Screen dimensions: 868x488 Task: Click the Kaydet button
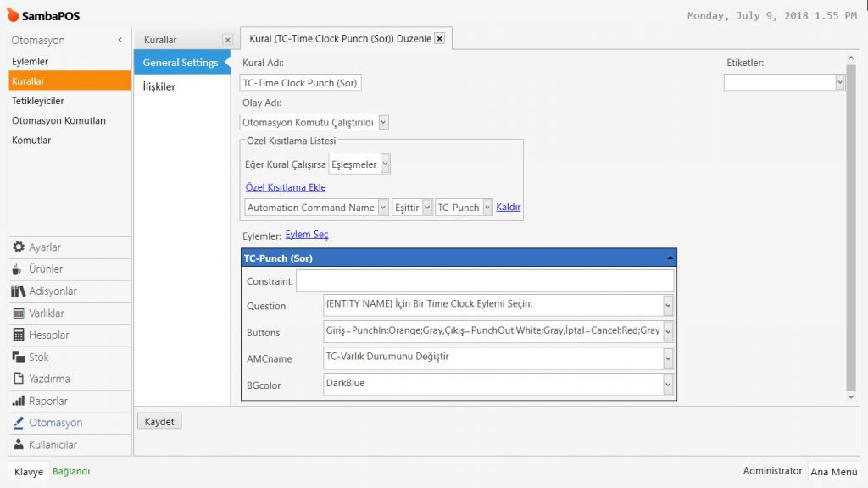[x=159, y=422]
